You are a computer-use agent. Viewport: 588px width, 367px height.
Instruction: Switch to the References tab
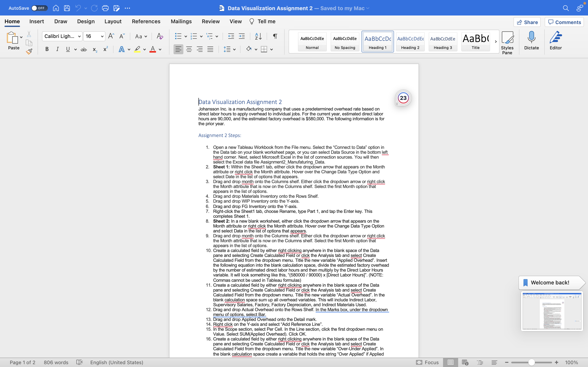coord(146,21)
